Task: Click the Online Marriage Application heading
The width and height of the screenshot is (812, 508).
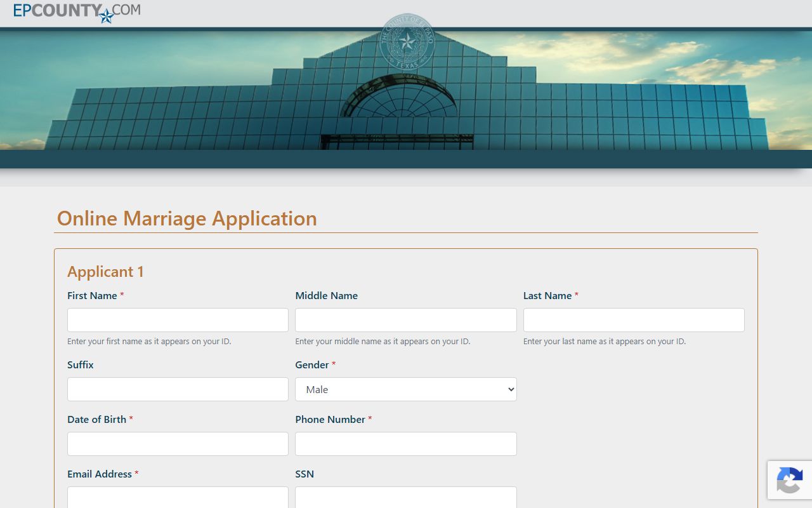Action: (x=187, y=218)
